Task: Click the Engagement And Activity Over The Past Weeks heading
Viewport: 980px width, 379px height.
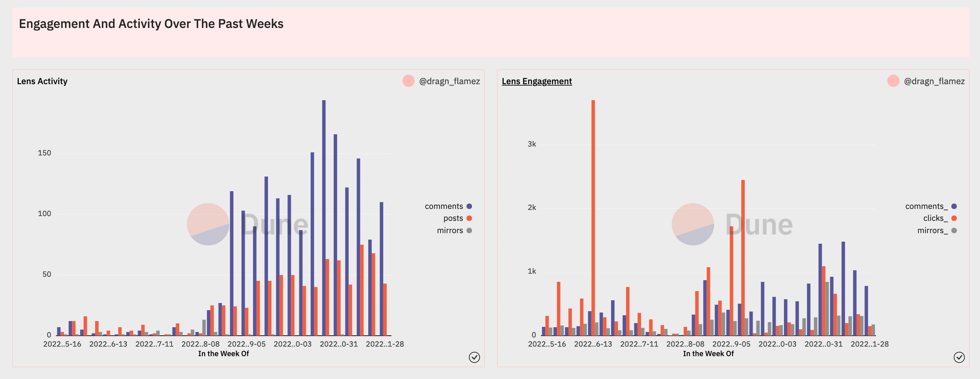Action: (x=151, y=24)
